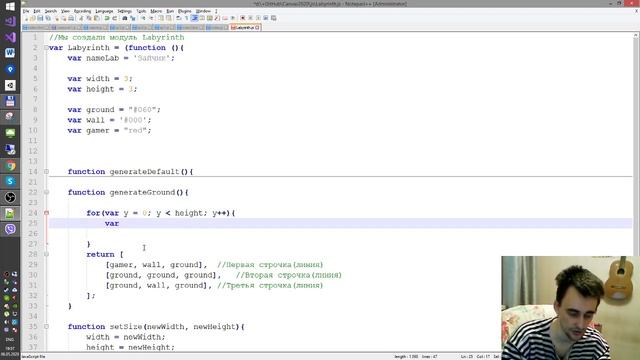Click the Replace toolbar icon

pos(133,18)
